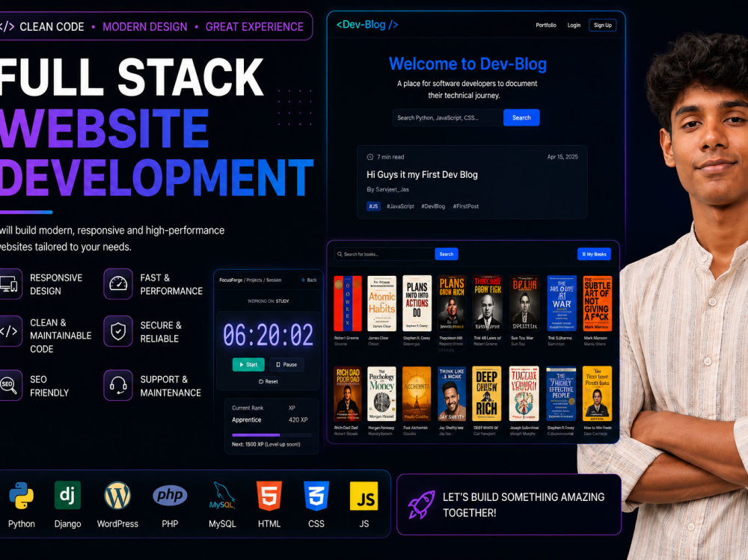Open the Subtle Art of Not Giving book
Image resolution: width=748 pixels, height=560 pixels.
[597, 304]
